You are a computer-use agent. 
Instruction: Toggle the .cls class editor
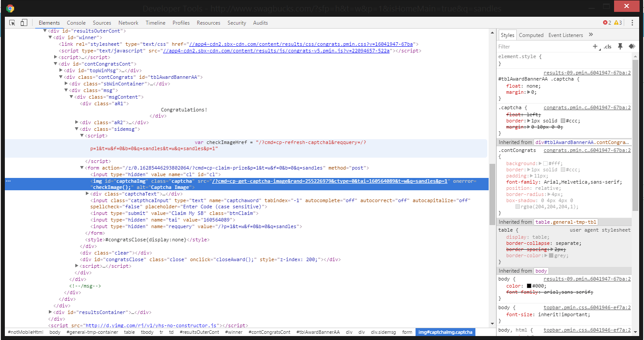tap(607, 47)
